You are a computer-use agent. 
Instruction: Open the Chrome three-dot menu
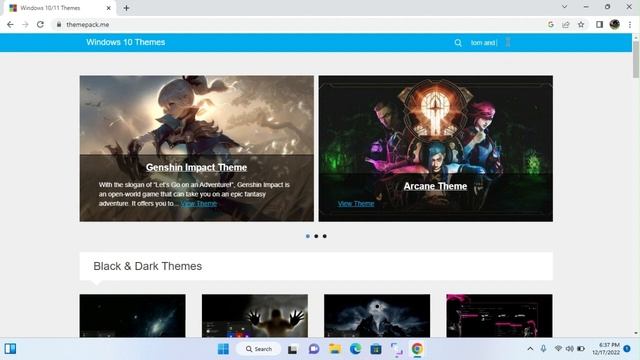pyautogui.click(x=630, y=24)
